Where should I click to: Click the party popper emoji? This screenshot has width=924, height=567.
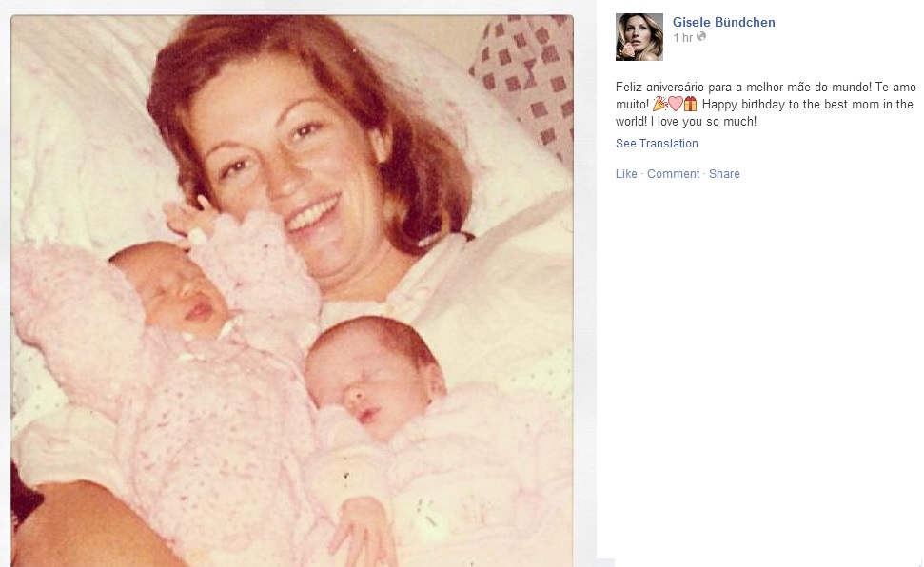[x=659, y=105]
